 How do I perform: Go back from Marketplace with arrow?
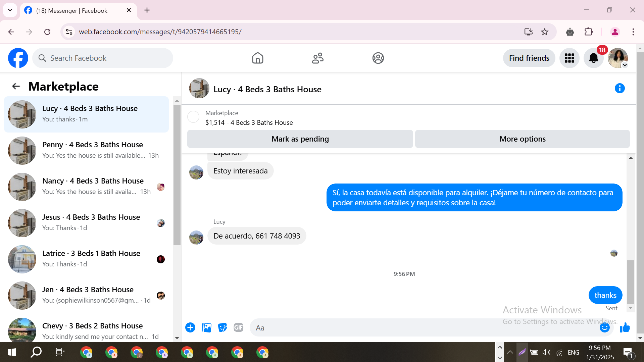(16, 86)
